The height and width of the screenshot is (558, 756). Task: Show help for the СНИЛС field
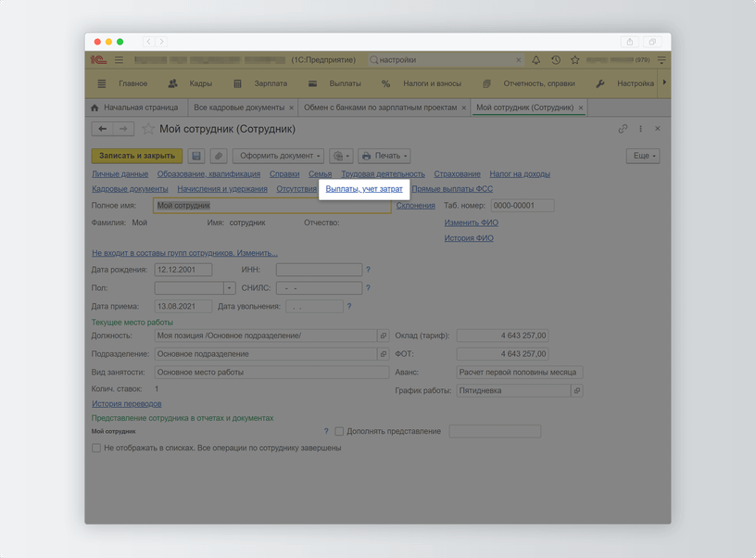pos(368,288)
